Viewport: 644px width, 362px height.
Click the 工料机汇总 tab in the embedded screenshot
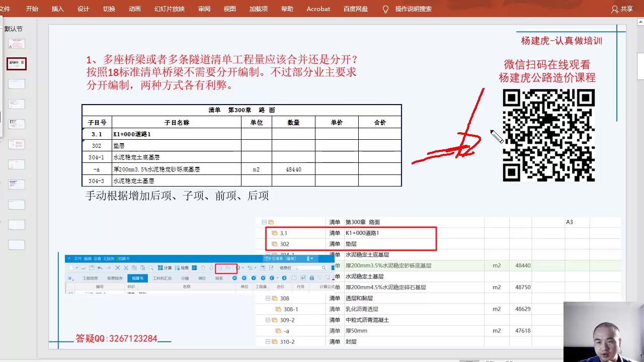pos(162,278)
